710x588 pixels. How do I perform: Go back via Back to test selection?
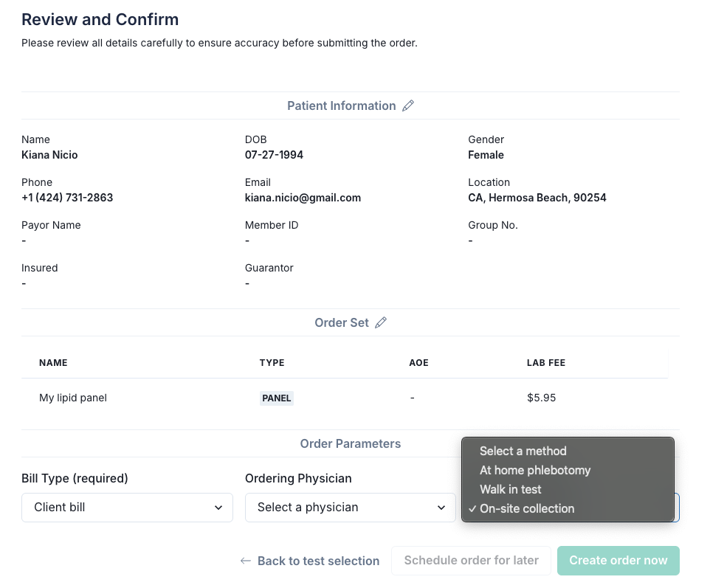point(318,561)
